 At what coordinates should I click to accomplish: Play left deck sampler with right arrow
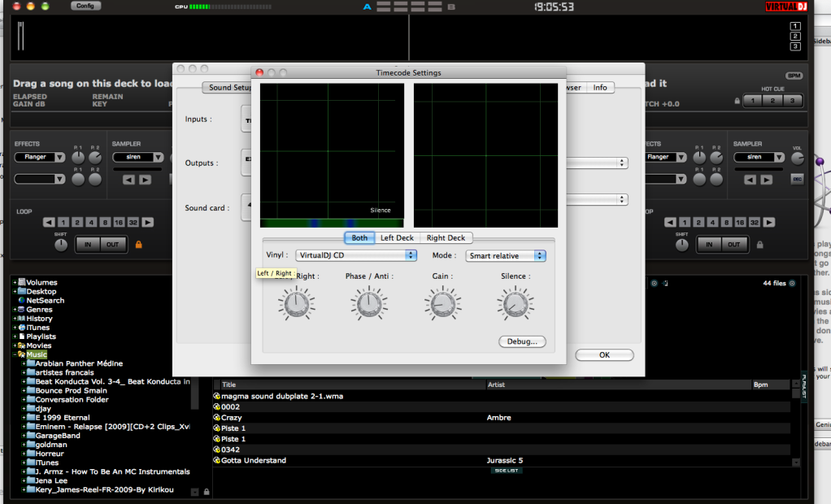[145, 180]
